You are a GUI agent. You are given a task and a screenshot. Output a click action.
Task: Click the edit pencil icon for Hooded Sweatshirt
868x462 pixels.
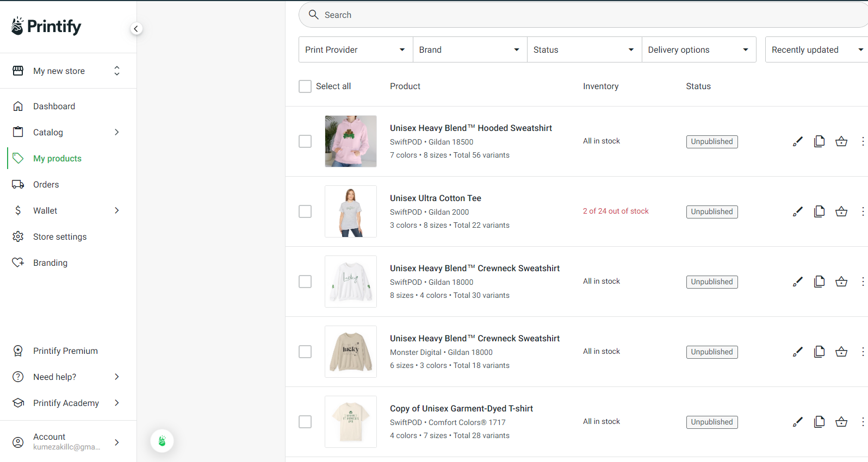797,141
